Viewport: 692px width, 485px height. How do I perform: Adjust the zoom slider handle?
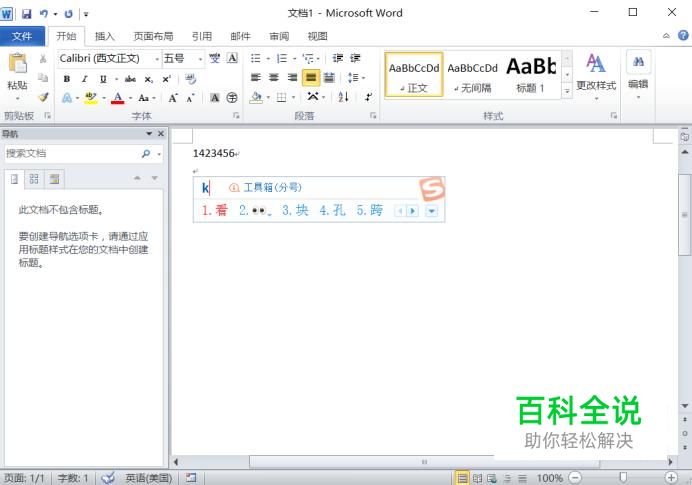[x=623, y=477]
